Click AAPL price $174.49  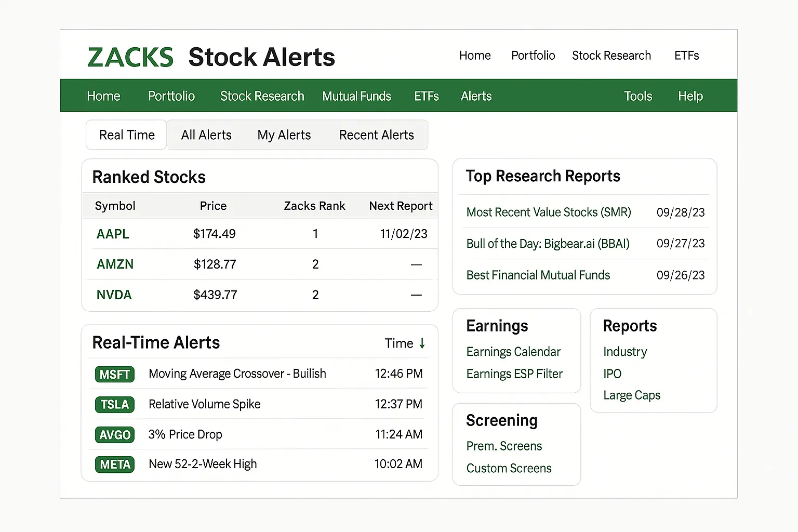[214, 234]
